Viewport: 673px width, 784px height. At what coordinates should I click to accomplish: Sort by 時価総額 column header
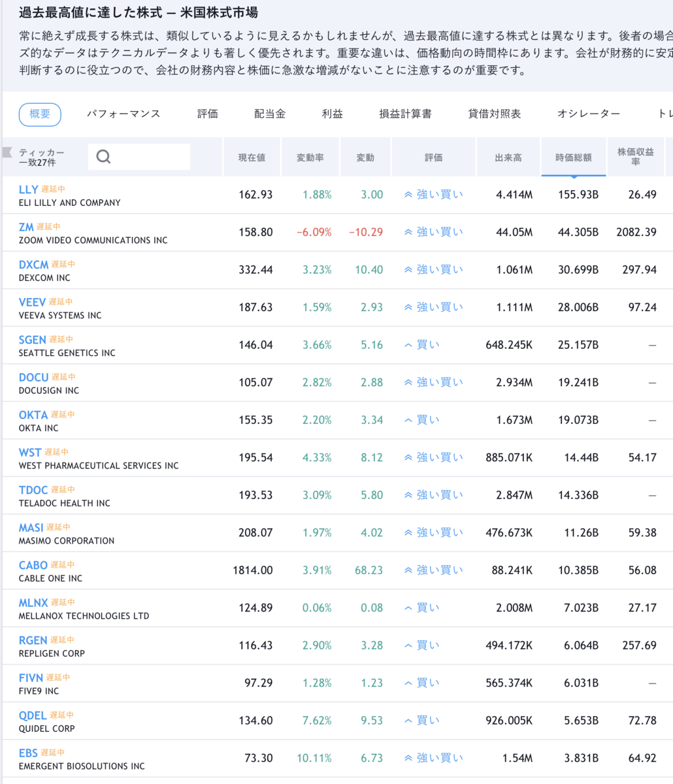click(574, 157)
